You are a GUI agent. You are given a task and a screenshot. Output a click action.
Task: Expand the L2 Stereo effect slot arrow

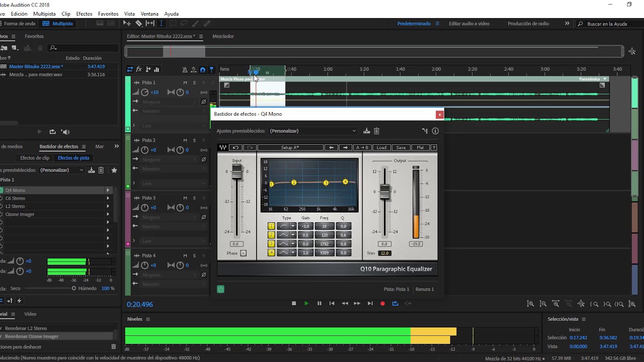click(108, 206)
